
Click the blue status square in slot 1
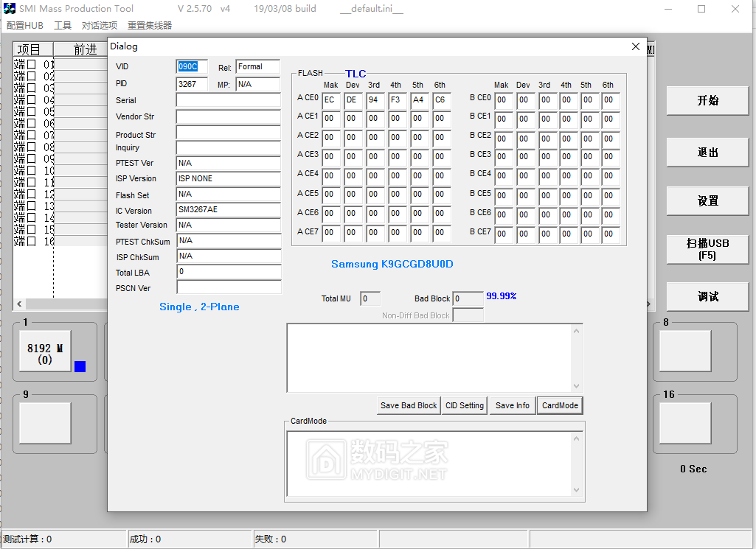80,366
